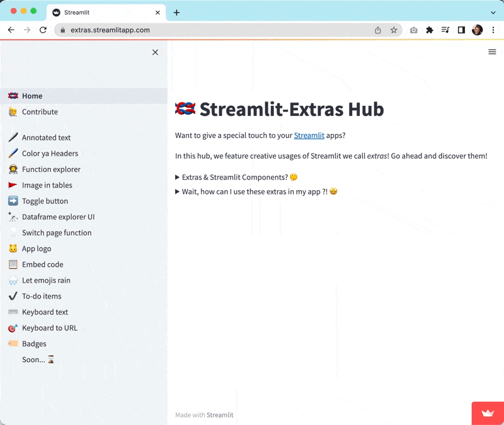Open the Home page in sidebar

[x=84, y=96]
